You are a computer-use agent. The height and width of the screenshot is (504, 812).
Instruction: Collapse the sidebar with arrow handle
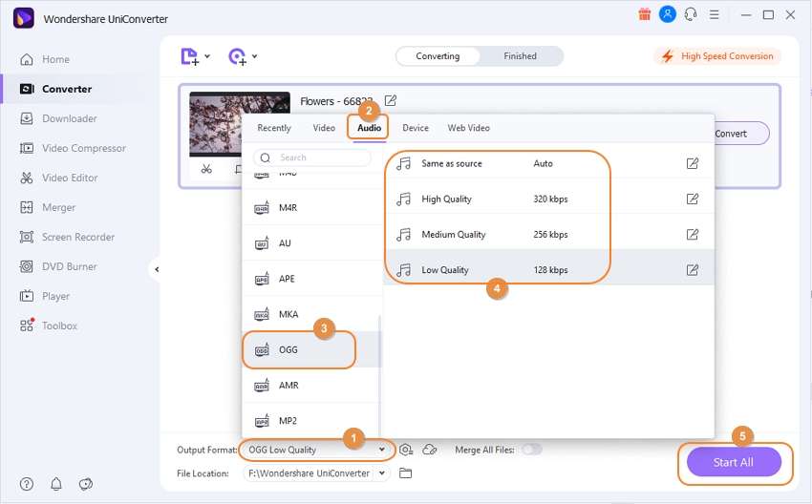pyautogui.click(x=157, y=269)
